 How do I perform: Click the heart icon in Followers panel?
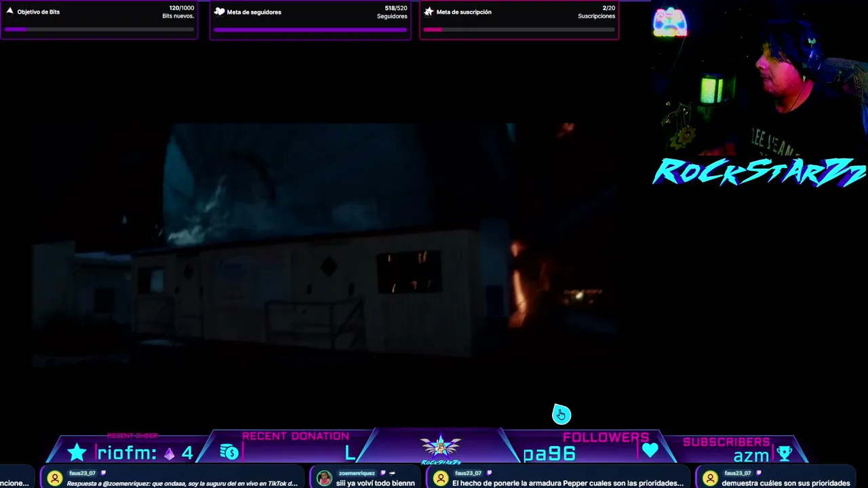(650, 450)
